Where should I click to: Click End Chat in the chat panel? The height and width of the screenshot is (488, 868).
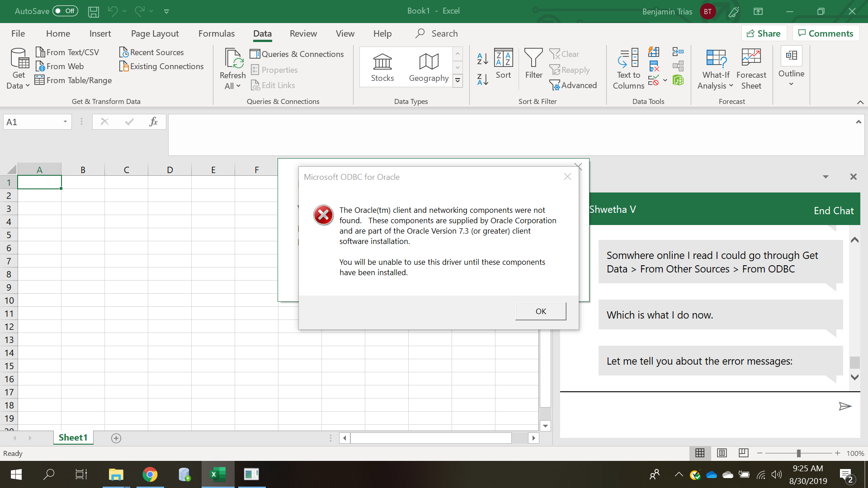(x=833, y=211)
